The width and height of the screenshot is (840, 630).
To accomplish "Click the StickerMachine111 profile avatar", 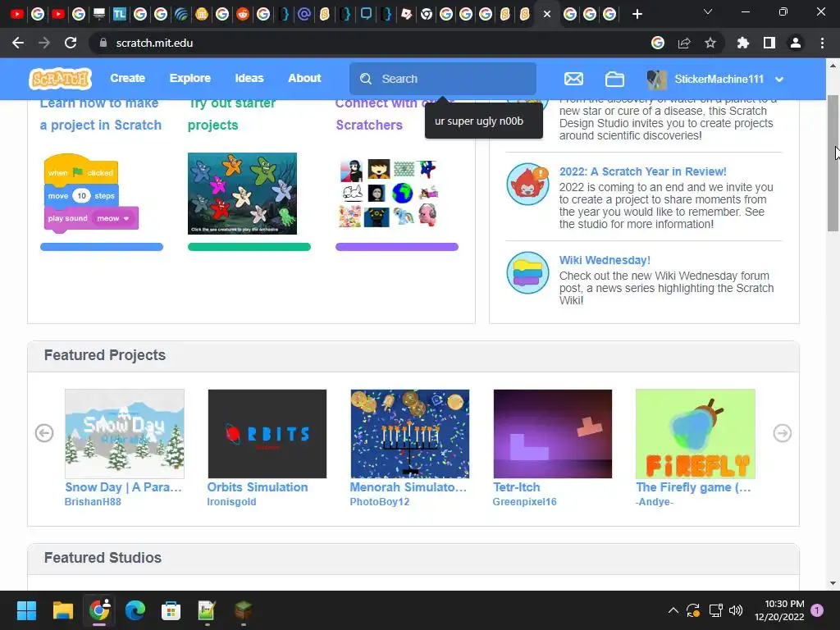I will pyautogui.click(x=657, y=80).
